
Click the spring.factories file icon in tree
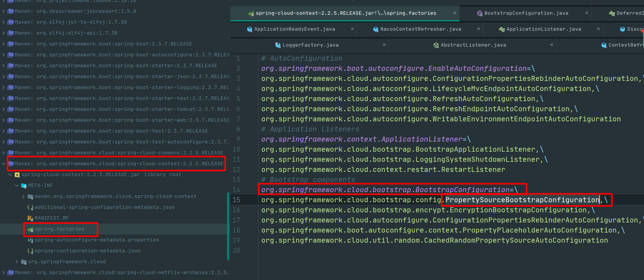30,229
